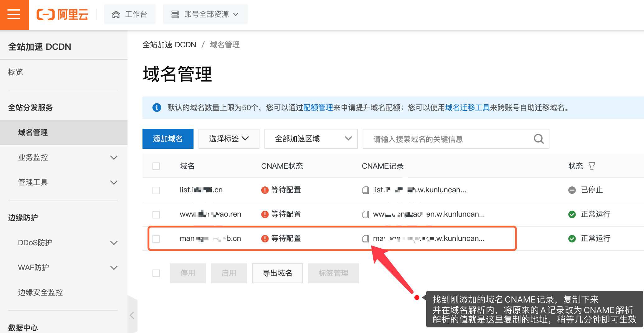
Task: Open the list domain ending .cn
Action: click(x=201, y=190)
